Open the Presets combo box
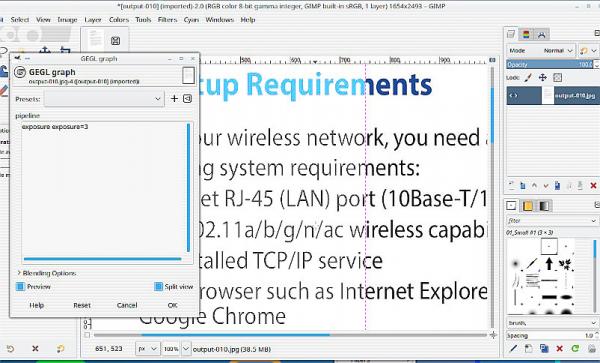Screen dimensions: 600x363 [104, 99]
